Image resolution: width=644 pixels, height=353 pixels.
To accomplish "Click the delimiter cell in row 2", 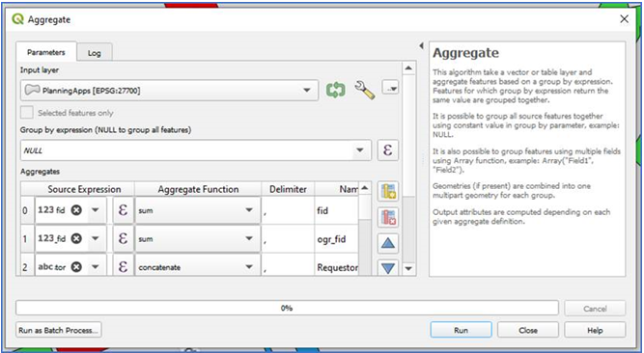I will [288, 267].
